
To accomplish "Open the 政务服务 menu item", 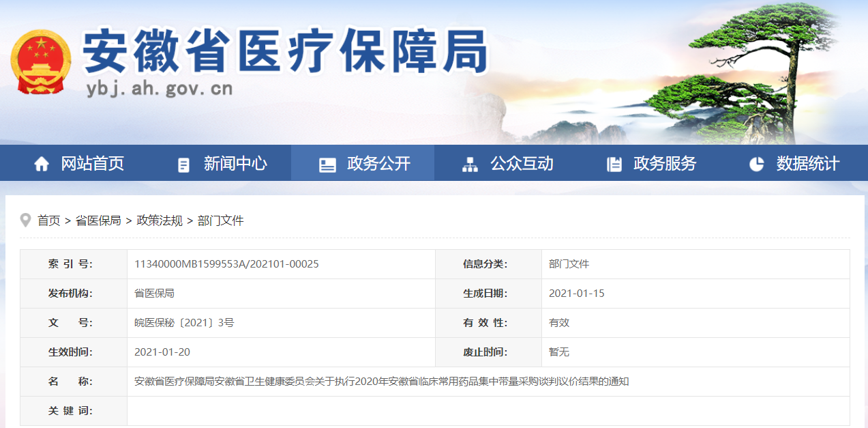I will coord(665,164).
